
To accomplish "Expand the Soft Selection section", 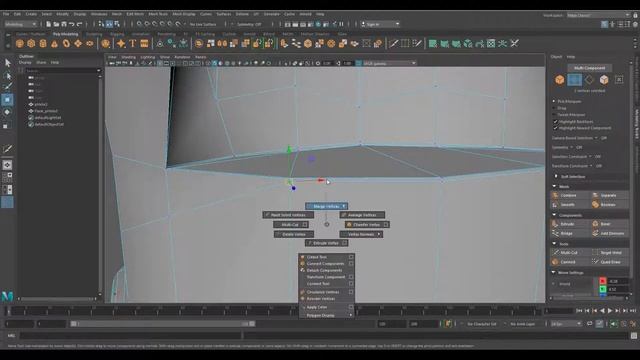I will [x=556, y=176].
